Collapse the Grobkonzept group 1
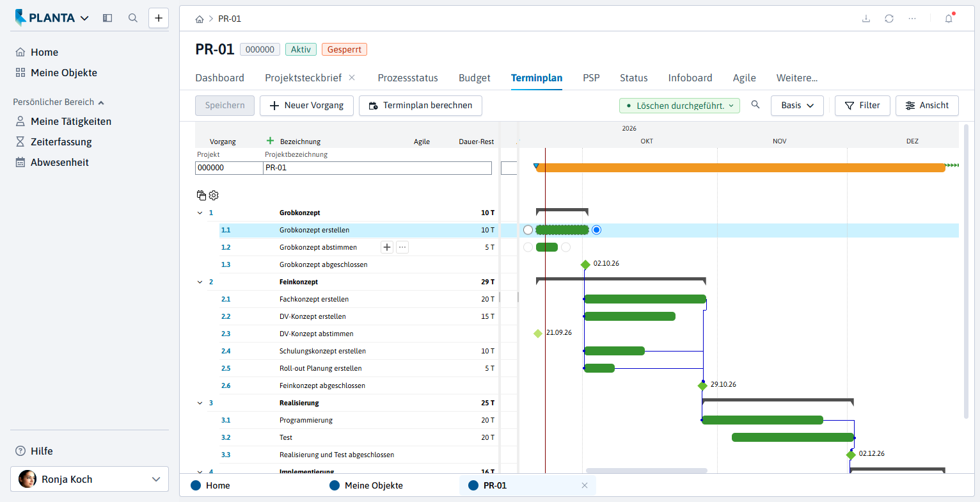Image resolution: width=980 pixels, height=502 pixels. pyautogui.click(x=200, y=213)
